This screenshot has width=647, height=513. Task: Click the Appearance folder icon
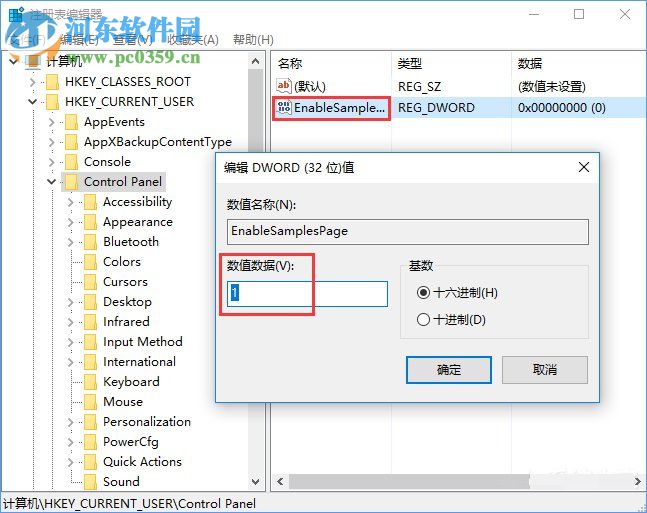tap(90, 222)
